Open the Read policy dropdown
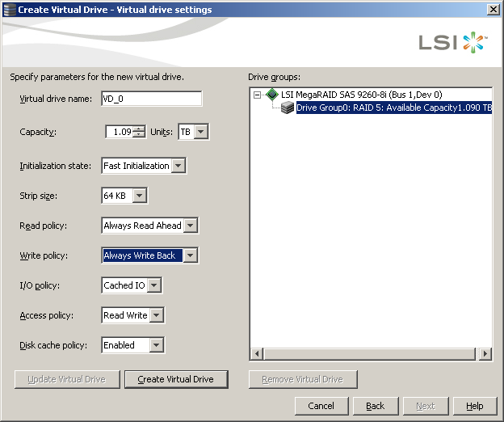Screen dimensions: 504x422 tap(191, 226)
